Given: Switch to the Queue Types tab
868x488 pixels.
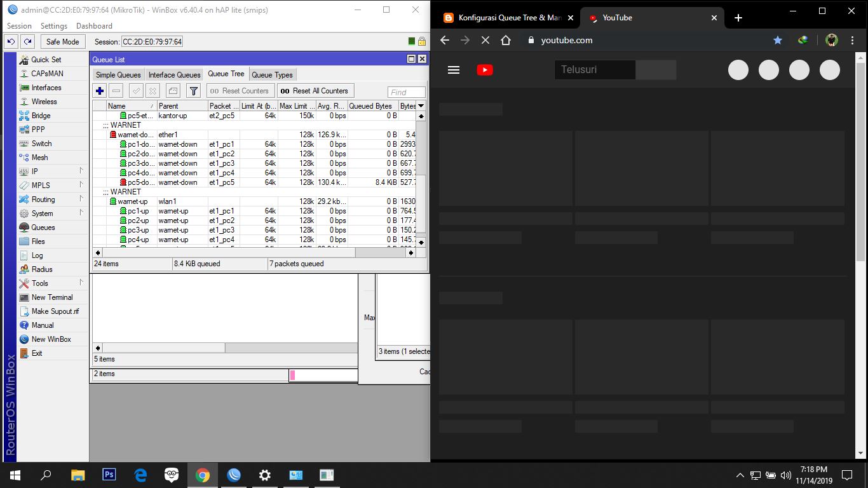Looking at the screenshot, I should (272, 75).
